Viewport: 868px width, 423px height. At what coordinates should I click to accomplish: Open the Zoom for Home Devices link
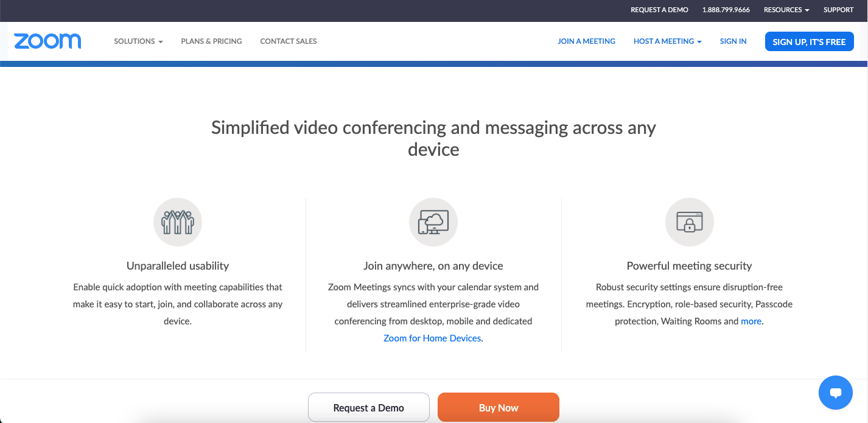pos(432,338)
